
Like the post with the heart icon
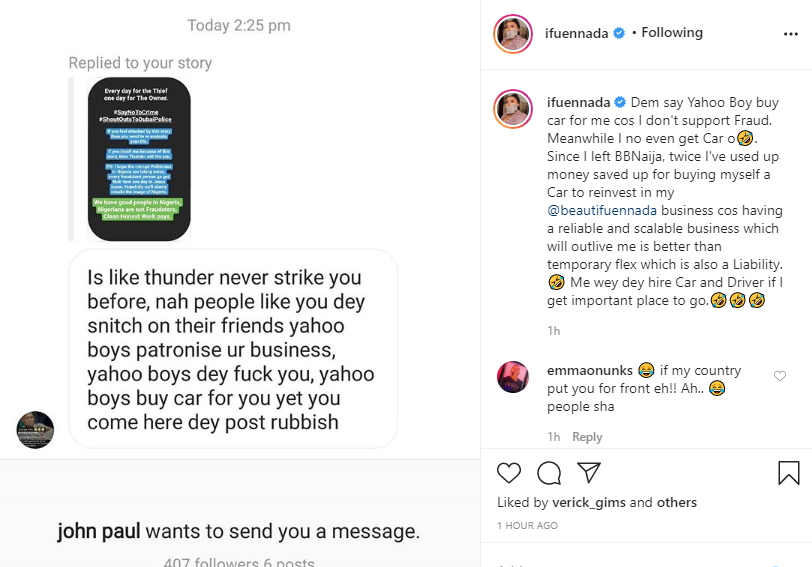(509, 473)
